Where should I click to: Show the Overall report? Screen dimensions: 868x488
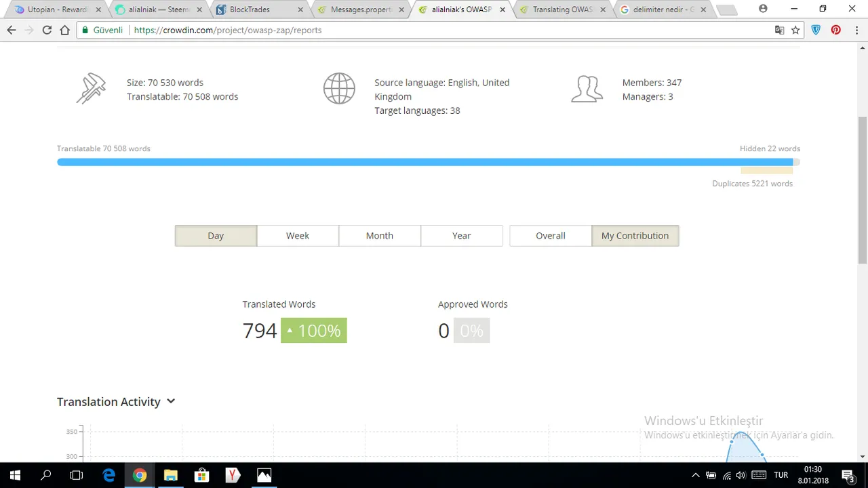point(550,235)
